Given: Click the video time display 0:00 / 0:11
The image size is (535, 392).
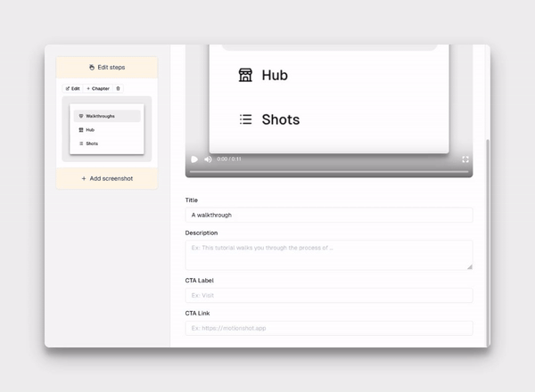Looking at the screenshot, I should [229, 159].
